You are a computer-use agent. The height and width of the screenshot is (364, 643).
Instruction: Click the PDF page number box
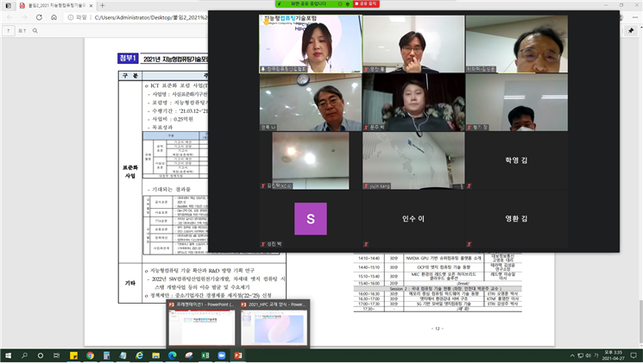[x=9, y=31]
